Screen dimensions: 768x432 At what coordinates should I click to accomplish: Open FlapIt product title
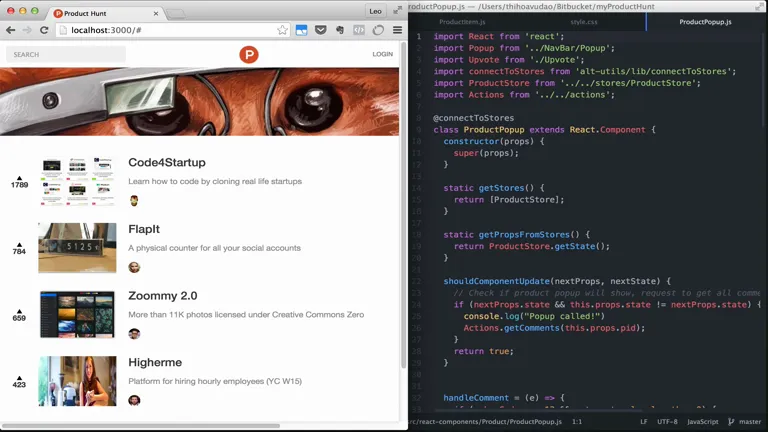[144, 229]
